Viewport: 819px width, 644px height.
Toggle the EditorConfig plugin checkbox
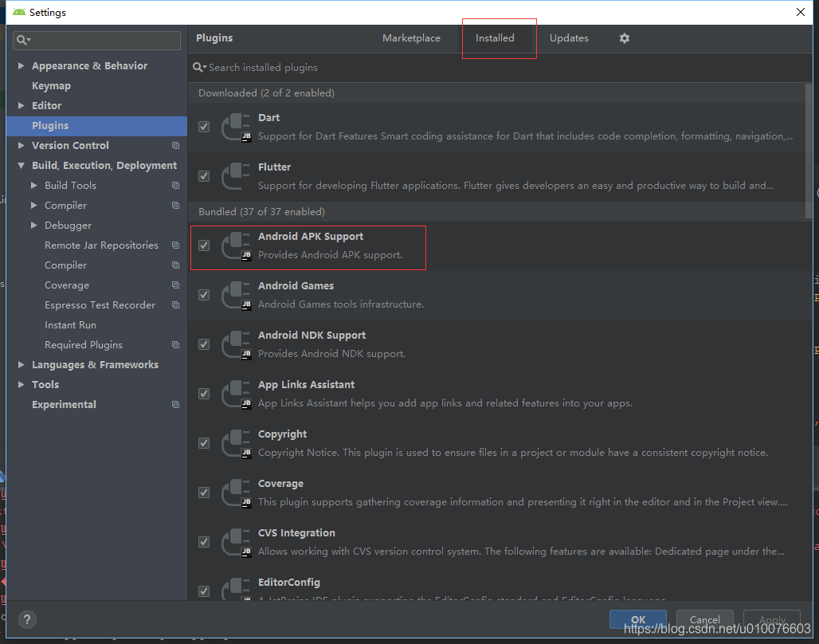204,591
